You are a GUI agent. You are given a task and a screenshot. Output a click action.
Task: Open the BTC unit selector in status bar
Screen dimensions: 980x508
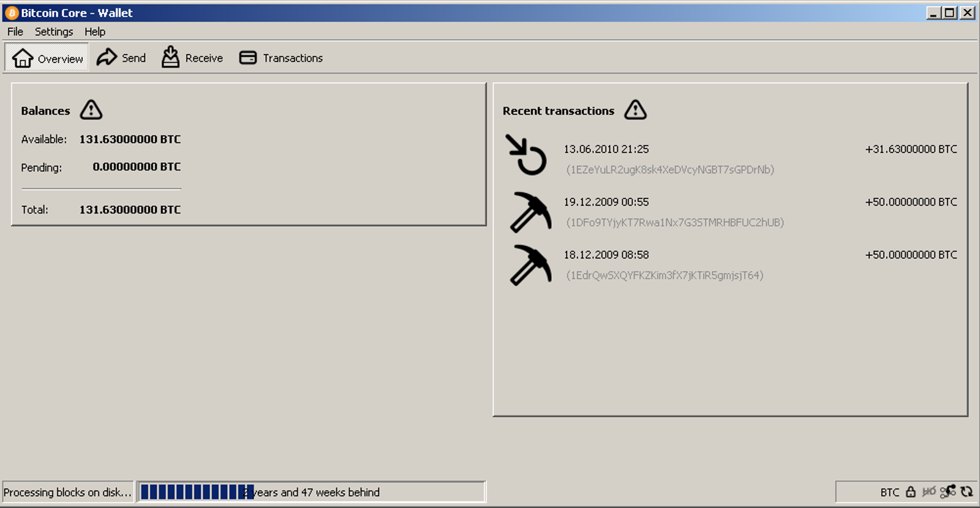click(889, 492)
